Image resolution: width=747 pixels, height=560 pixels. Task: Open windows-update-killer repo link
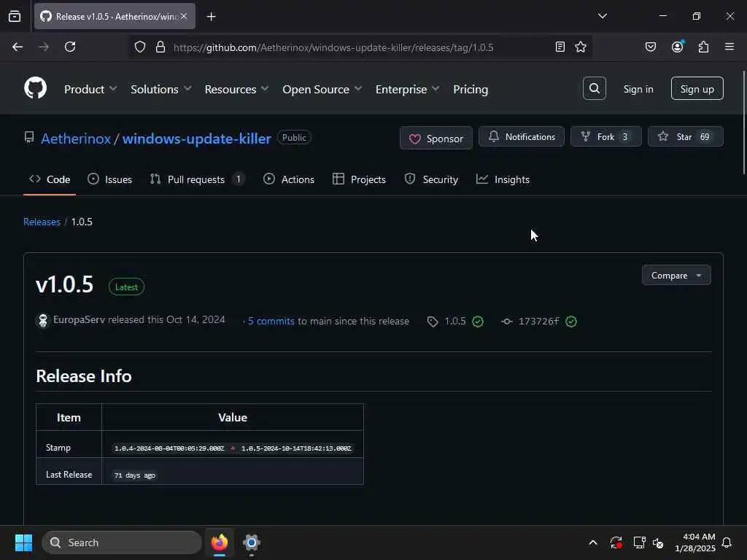197,139
